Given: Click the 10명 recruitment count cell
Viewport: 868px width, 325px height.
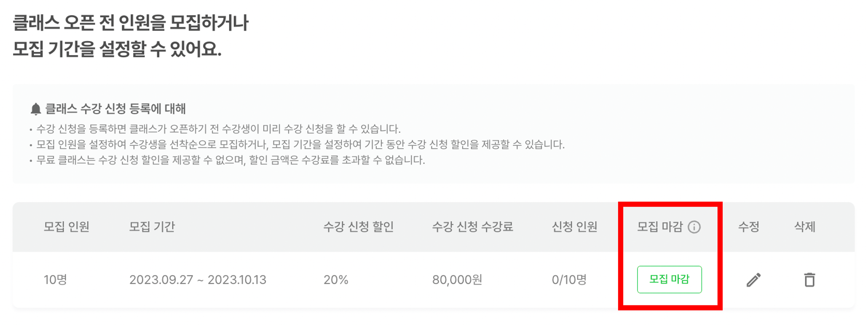Looking at the screenshot, I should click(x=55, y=280).
